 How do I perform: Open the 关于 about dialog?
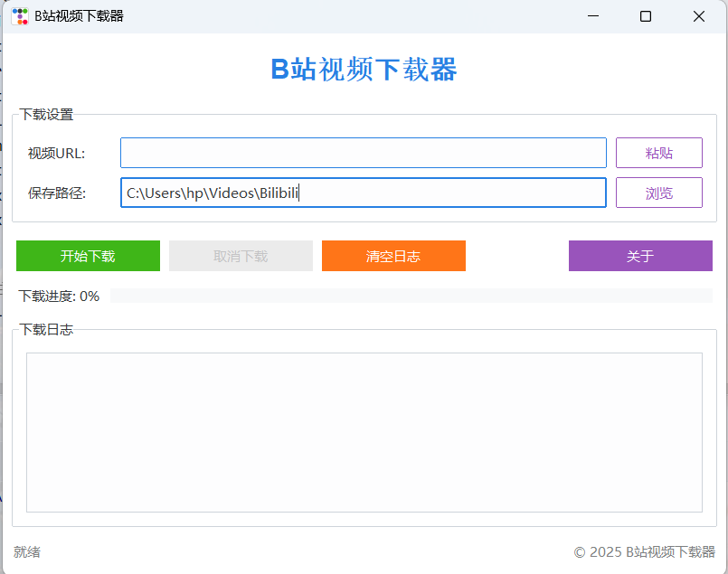[x=640, y=256]
